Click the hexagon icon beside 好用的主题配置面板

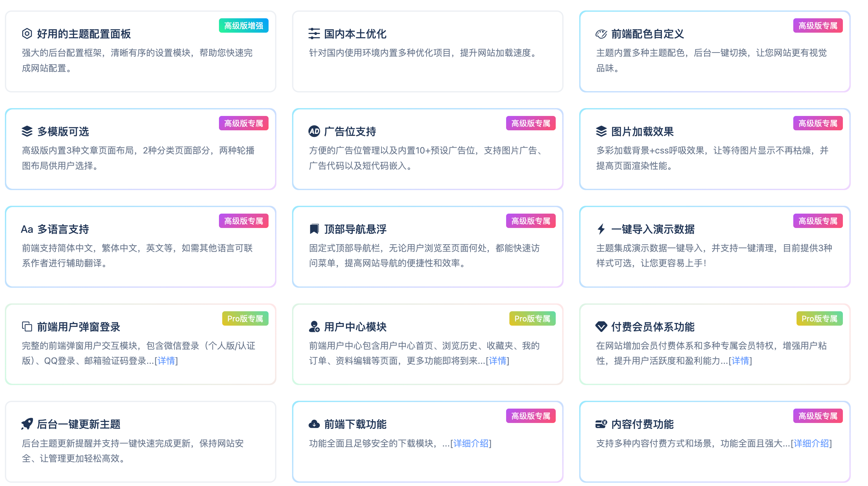click(27, 34)
